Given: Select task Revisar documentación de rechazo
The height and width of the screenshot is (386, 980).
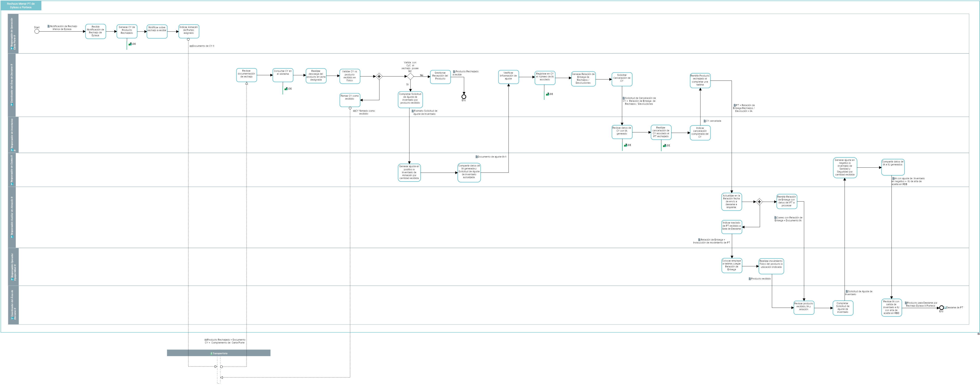Looking at the screenshot, I should (247, 75).
